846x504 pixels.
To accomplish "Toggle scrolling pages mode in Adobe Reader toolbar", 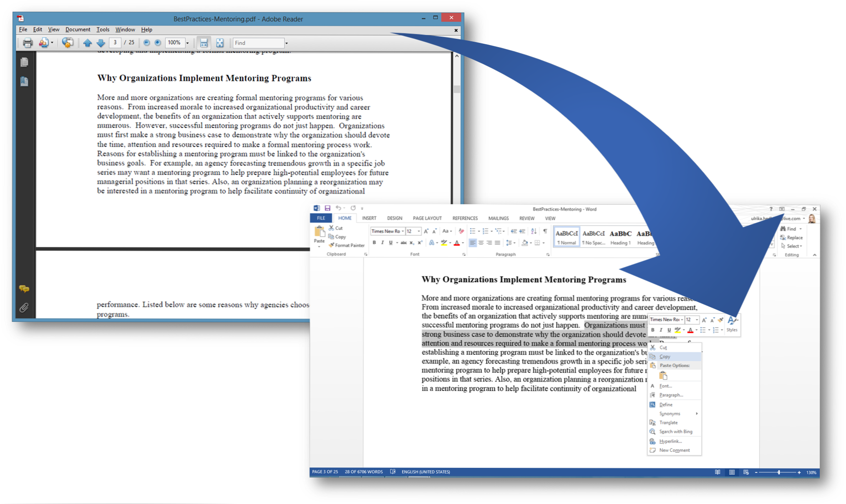I will (204, 43).
